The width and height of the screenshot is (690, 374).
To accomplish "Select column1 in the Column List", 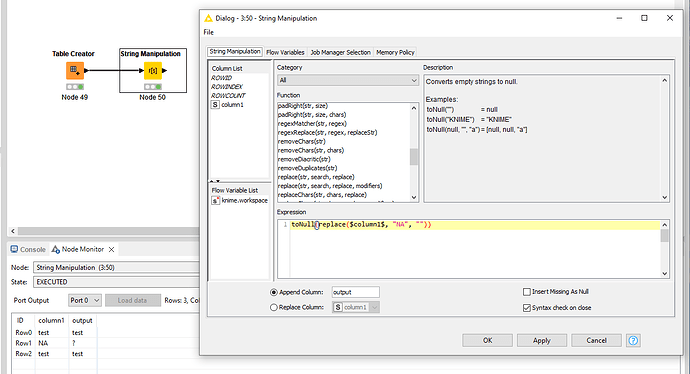I will pyautogui.click(x=232, y=105).
